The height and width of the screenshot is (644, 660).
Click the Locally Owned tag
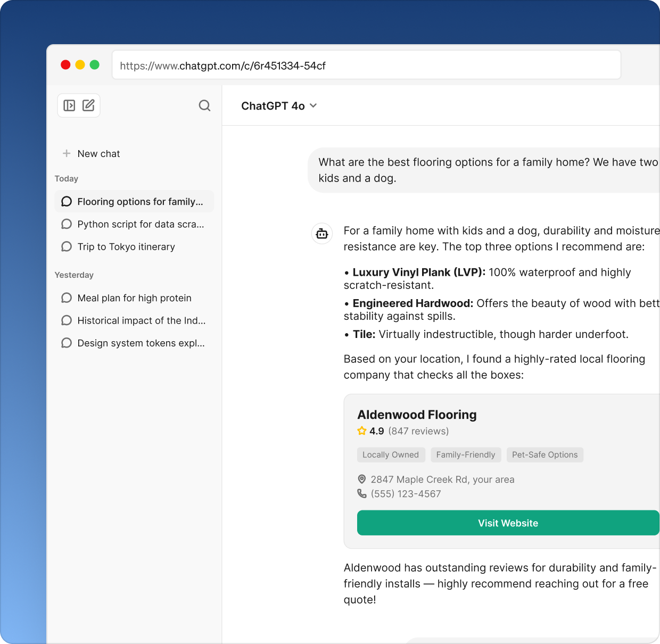[x=391, y=455]
